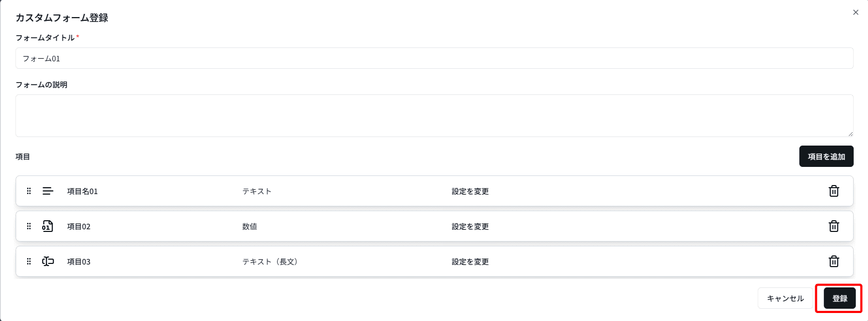Click the text type icon beside 項目名01
868x321 pixels.
(48, 191)
